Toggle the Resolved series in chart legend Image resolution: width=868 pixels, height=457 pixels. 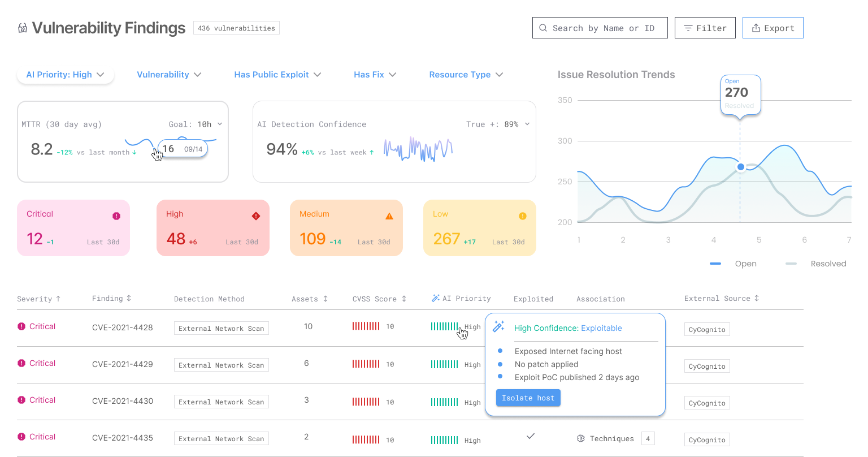(816, 264)
